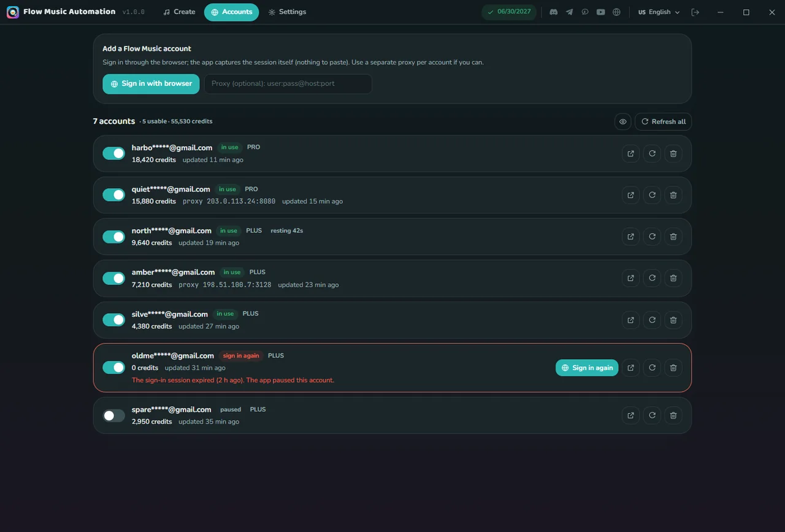
Task: Open the Discord link icon
Action: point(554,12)
